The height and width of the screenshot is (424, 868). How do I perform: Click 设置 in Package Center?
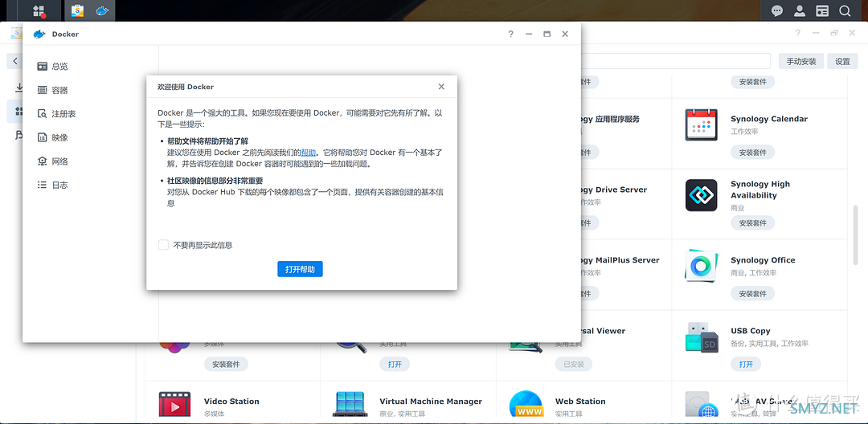(842, 61)
